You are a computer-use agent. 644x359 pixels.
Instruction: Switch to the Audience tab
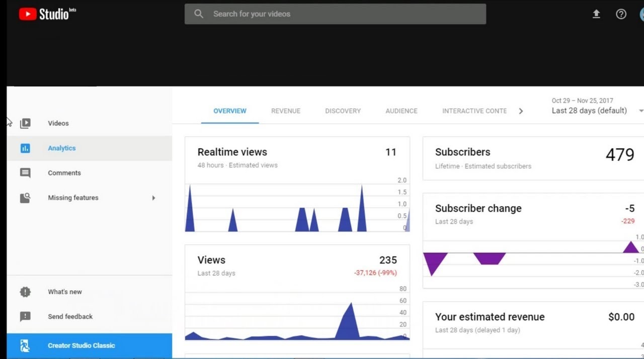tap(401, 111)
